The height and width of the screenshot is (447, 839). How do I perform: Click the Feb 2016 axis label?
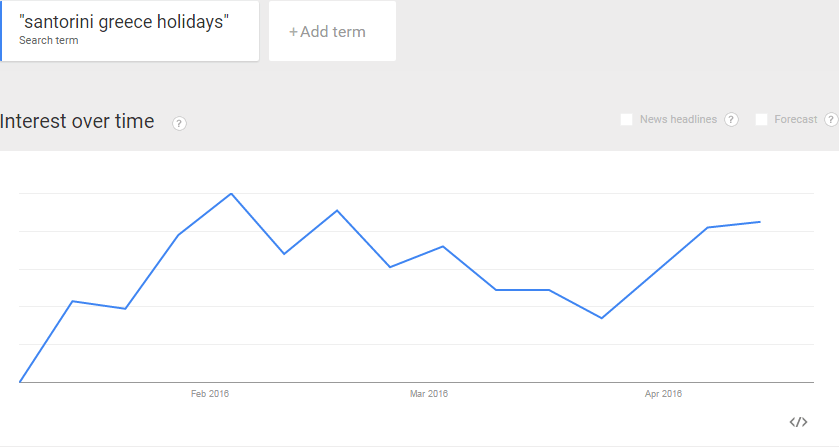point(210,394)
